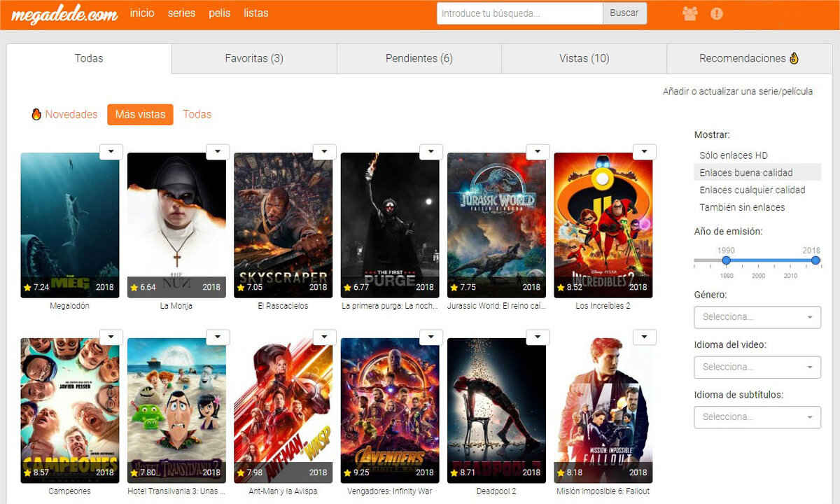
Task: Focus the Introduce tu búsqueda search field
Action: (519, 13)
